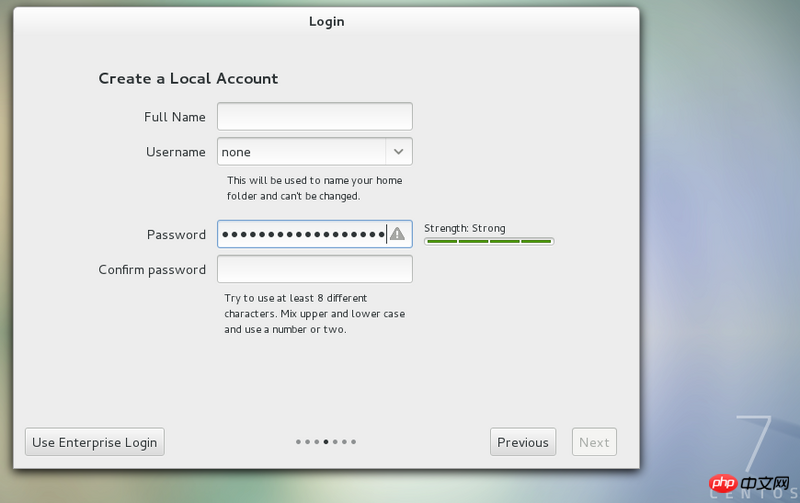This screenshot has height=503, width=800.
Task: Click the Login window title
Action: point(326,21)
